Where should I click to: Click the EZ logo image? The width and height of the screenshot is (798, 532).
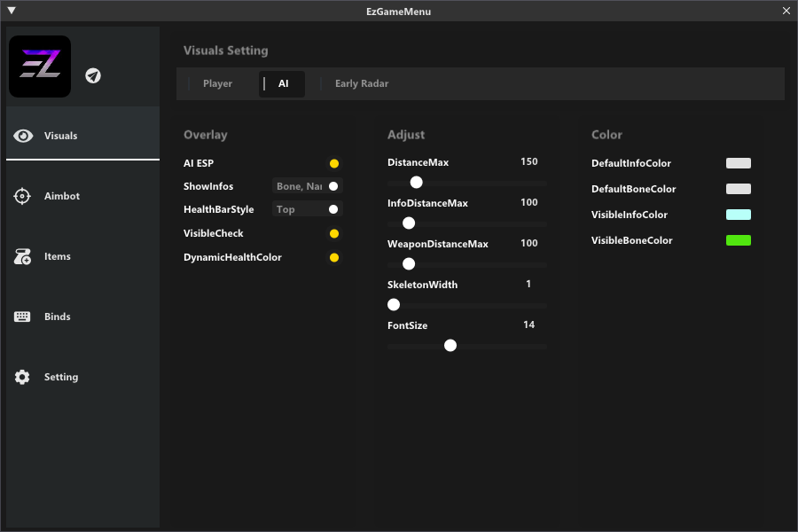pos(40,66)
